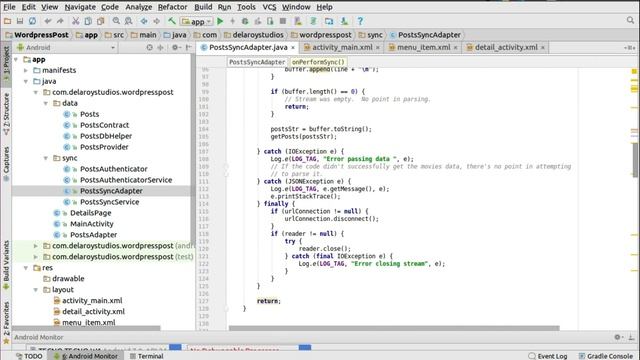Collapse the app module tree node
640x360 pixels.
16,60
